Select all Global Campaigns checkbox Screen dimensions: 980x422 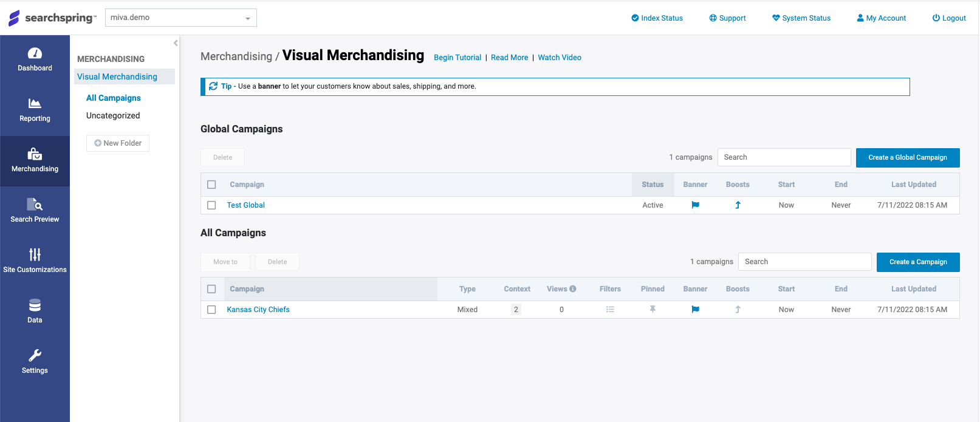coord(211,185)
